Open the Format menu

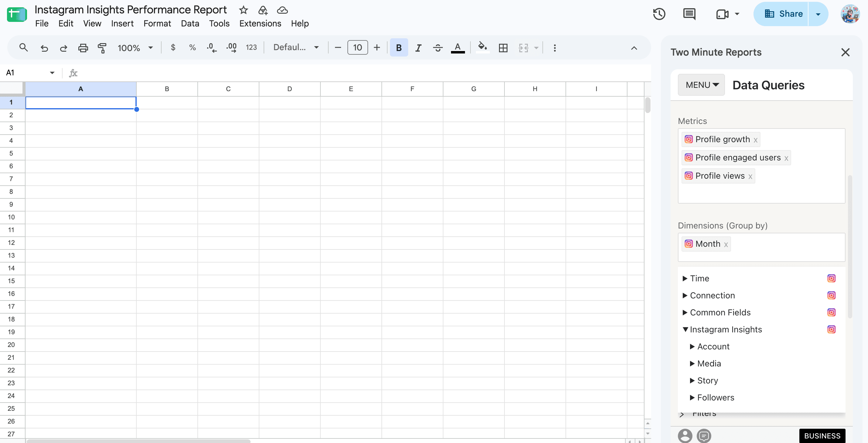tap(157, 24)
